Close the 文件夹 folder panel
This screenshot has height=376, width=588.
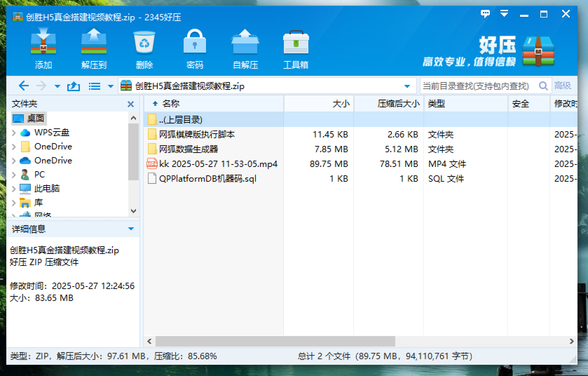coord(131,104)
